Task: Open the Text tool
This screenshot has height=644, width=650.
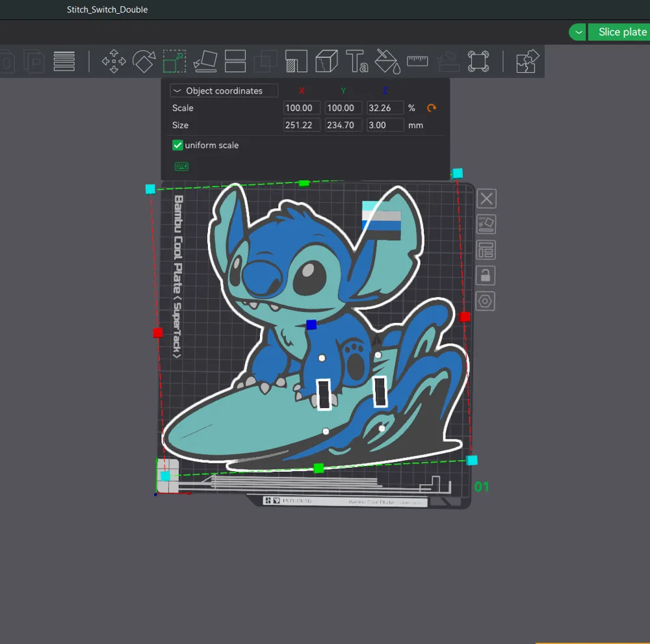Action: point(357,61)
